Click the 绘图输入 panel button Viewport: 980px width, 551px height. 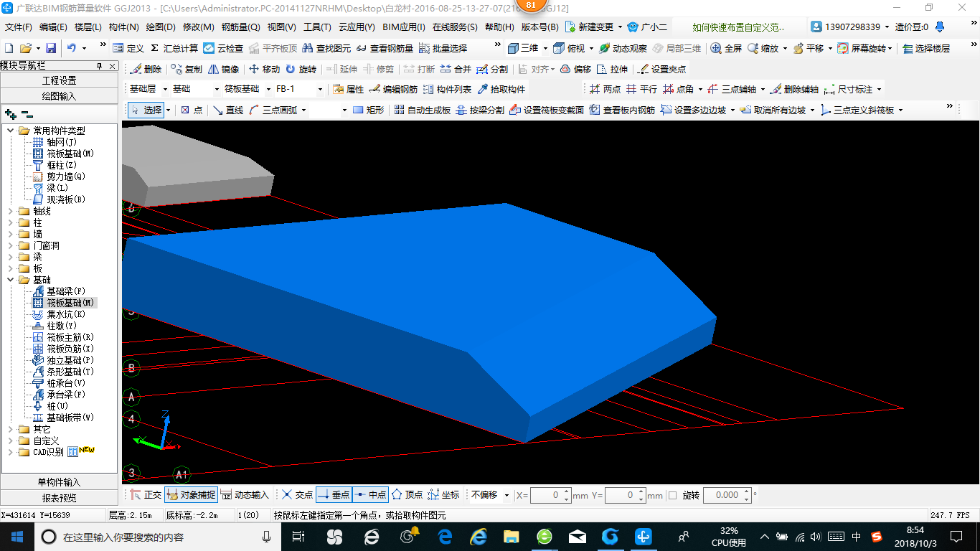(x=59, y=95)
